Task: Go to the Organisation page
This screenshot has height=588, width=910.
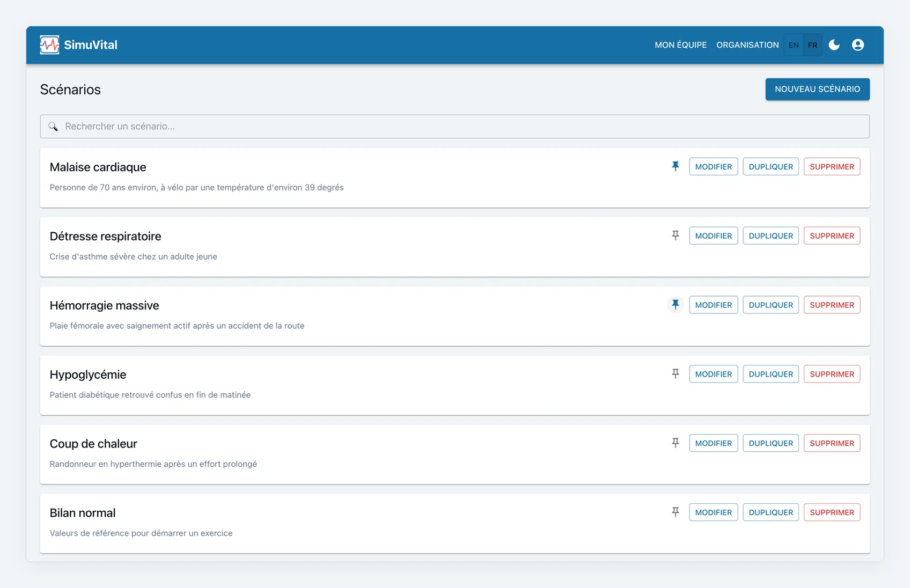Action: (x=747, y=45)
